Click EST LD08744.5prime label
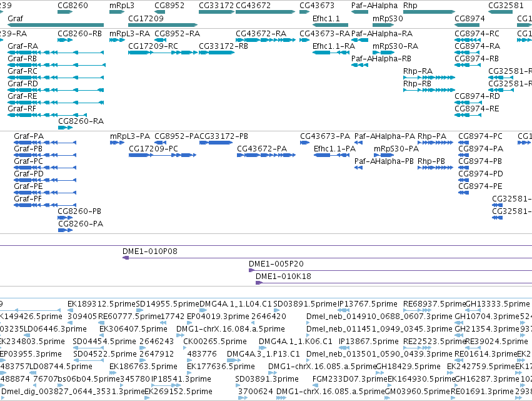532x401 pixels. [x=61, y=367]
